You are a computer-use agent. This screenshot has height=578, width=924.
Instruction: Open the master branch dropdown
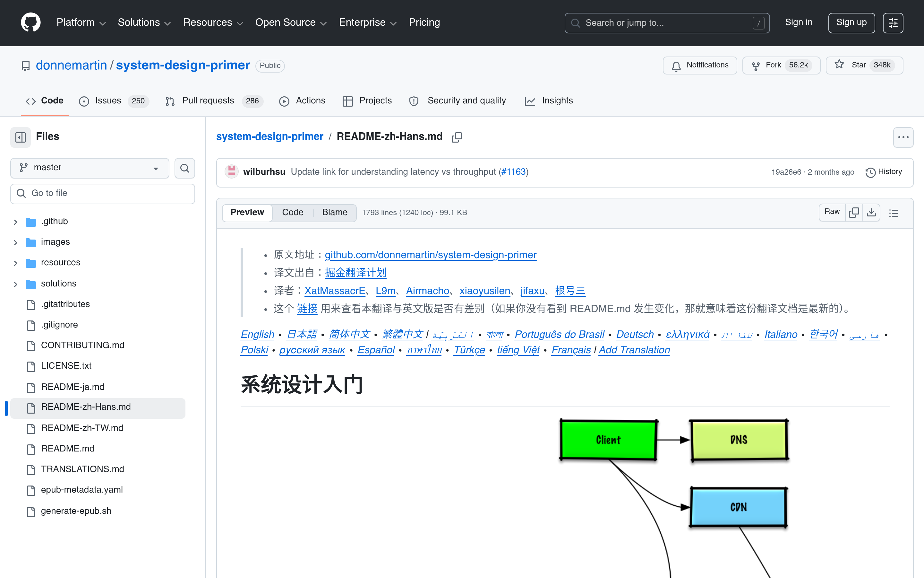(90, 168)
